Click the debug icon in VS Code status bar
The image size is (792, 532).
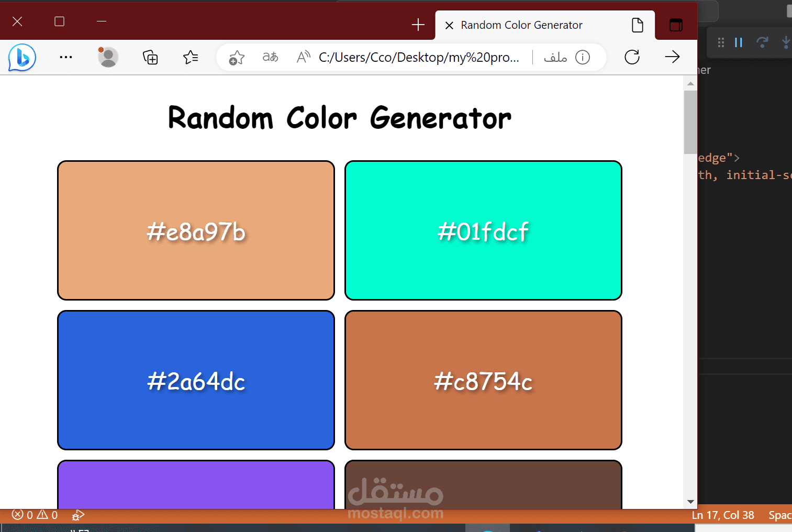(x=78, y=515)
